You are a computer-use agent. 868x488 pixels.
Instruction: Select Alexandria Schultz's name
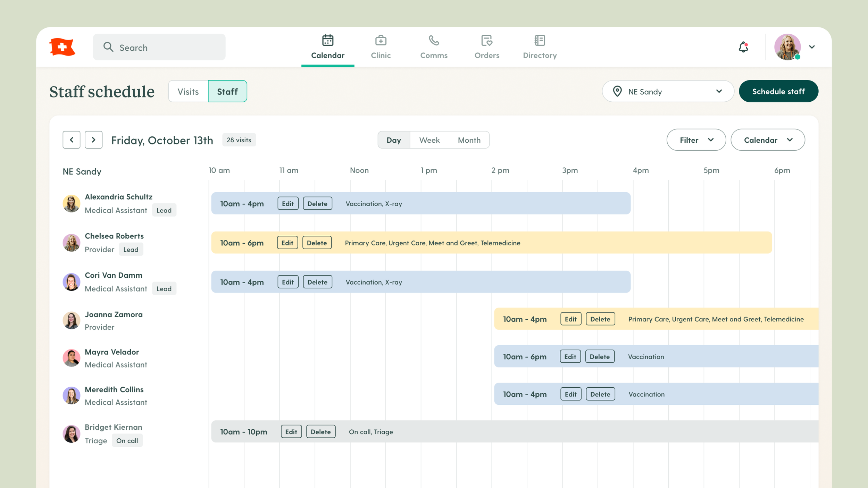pyautogui.click(x=119, y=196)
